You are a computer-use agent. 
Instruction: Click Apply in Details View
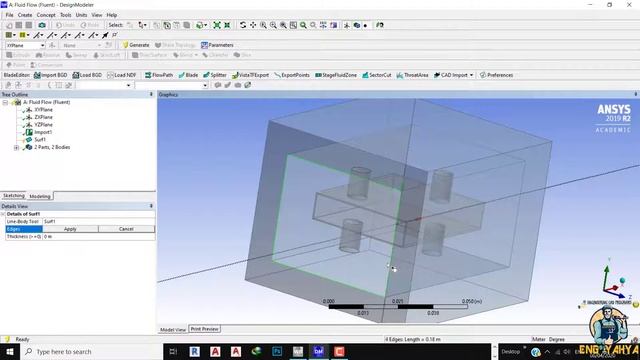[70, 229]
